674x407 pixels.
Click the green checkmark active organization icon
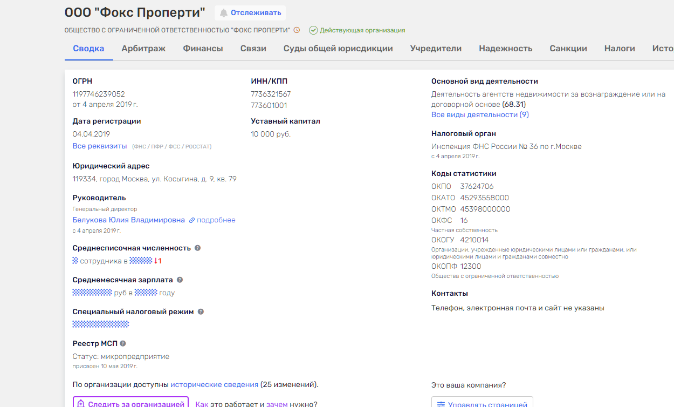coord(313,30)
